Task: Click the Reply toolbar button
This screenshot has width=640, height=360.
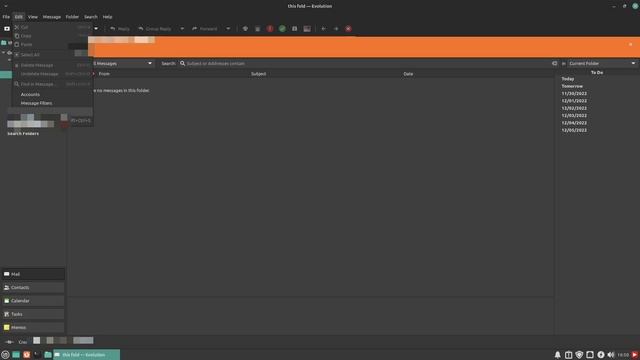Action: pos(120,29)
